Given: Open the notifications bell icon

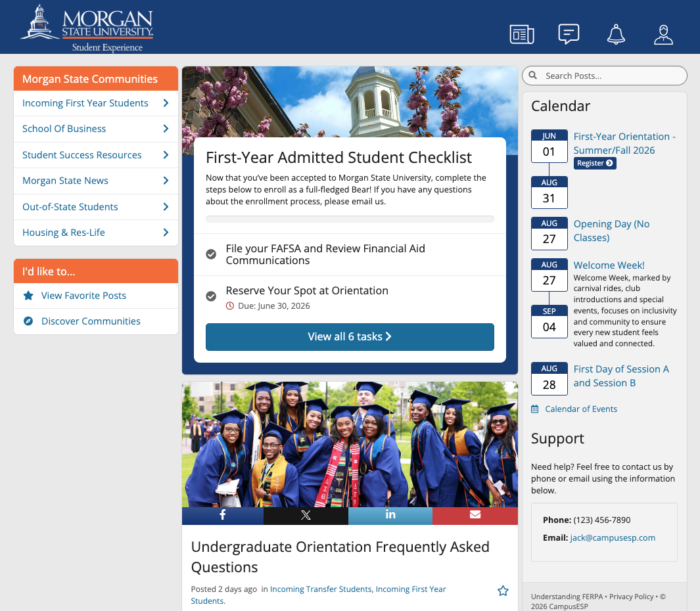Looking at the screenshot, I should coord(616,34).
